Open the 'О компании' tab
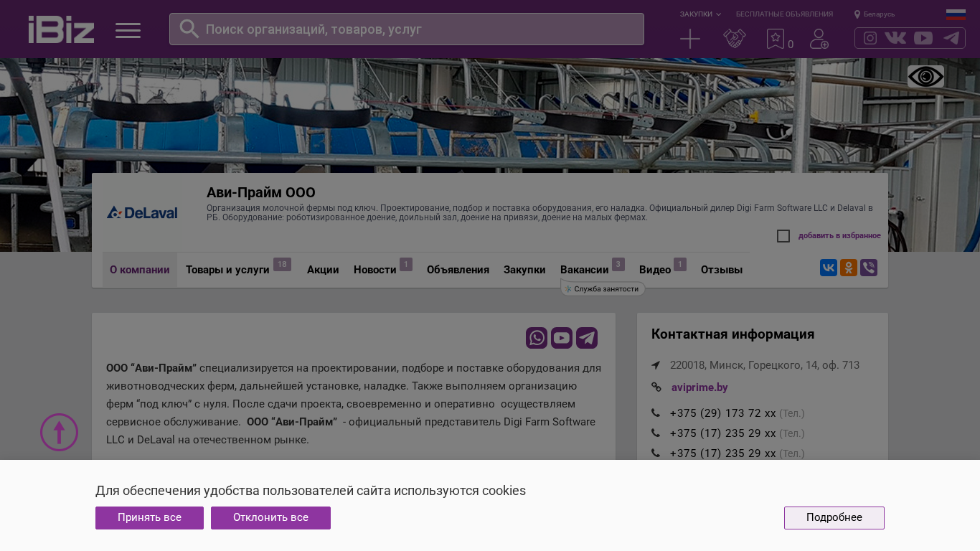 click(x=140, y=270)
